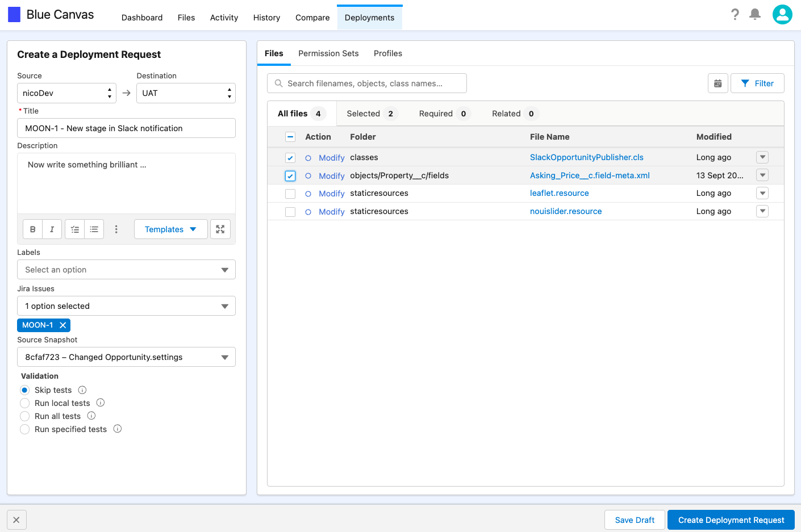Open the Labels select dropdown
The image size is (801, 532).
point(126,270)
